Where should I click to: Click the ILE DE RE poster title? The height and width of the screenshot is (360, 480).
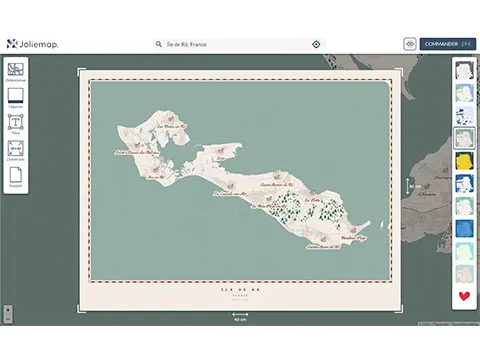tap(240, 290)
